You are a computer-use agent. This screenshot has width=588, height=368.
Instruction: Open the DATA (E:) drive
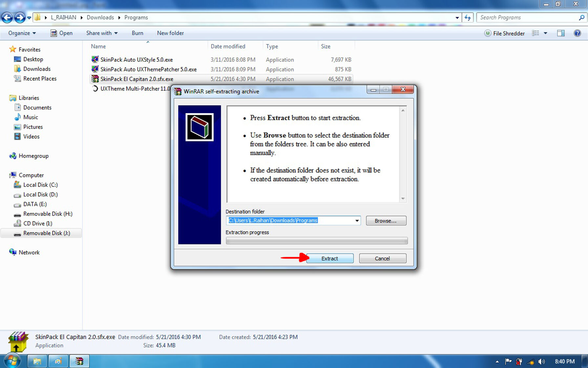tap(35, 204)
